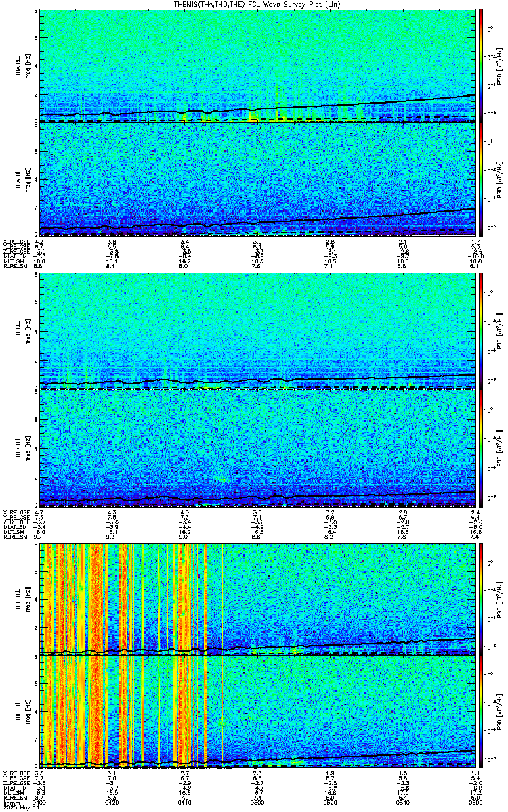The height and width of the screenshot is (812, 508).
Task: Click the THA B-perpendicular PSD color bar
Action: [481, 65]
